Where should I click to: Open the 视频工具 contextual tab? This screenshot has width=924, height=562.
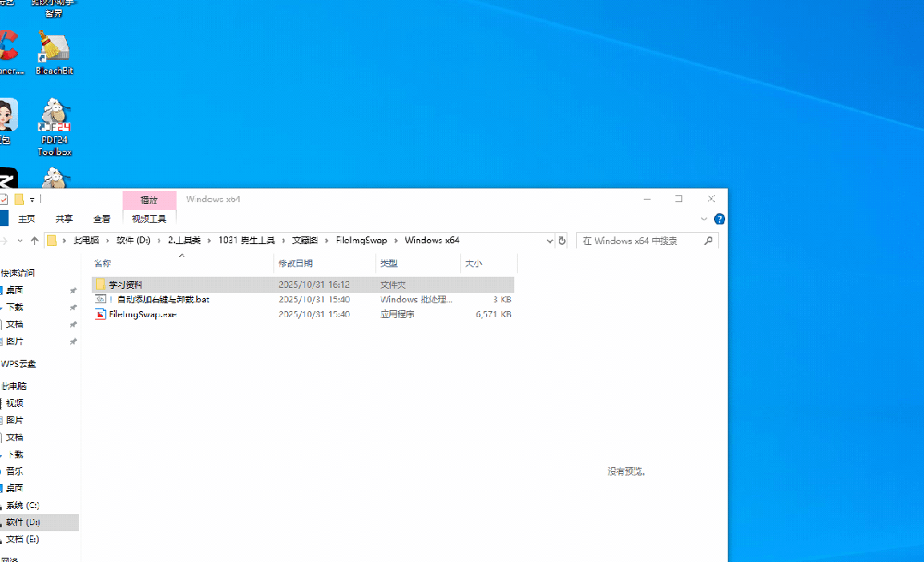coord(149,219)
